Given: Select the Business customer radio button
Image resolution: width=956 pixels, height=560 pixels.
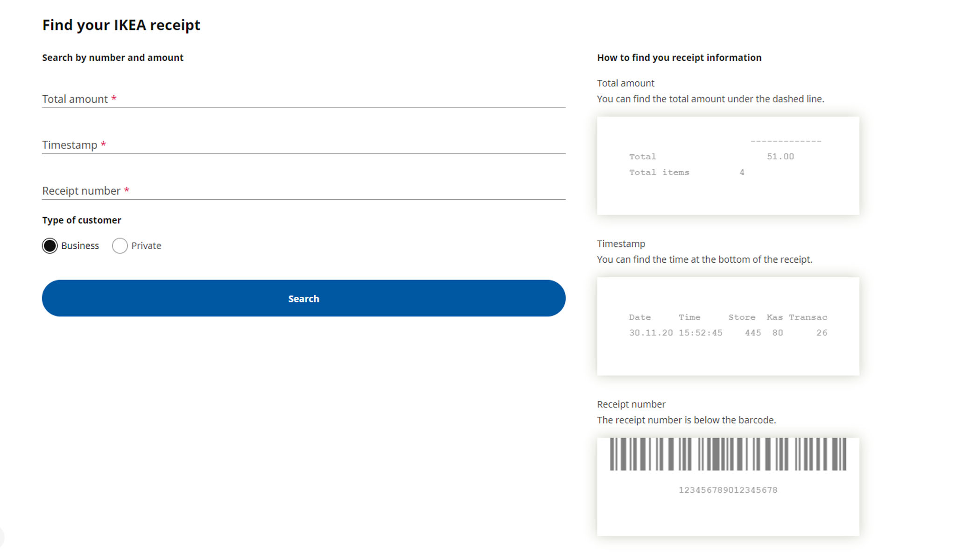Looking at the screenshot, I should click(x=50, y=245).
